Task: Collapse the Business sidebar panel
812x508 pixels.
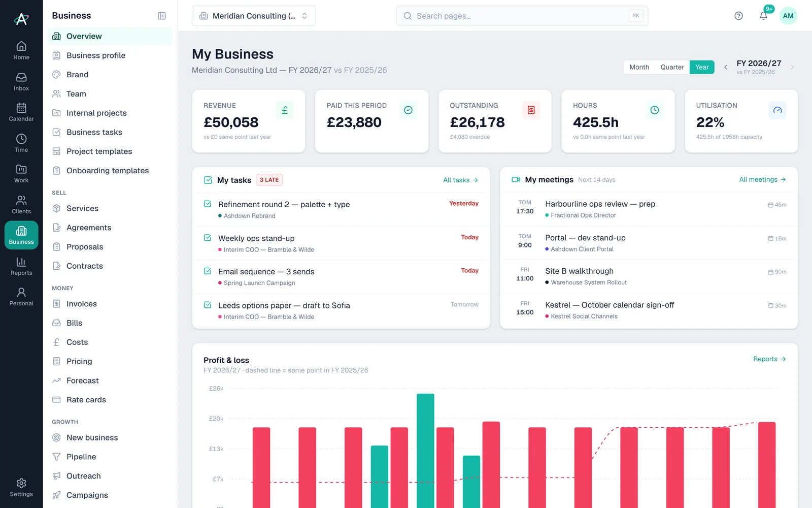Action: tap(162, 16)
